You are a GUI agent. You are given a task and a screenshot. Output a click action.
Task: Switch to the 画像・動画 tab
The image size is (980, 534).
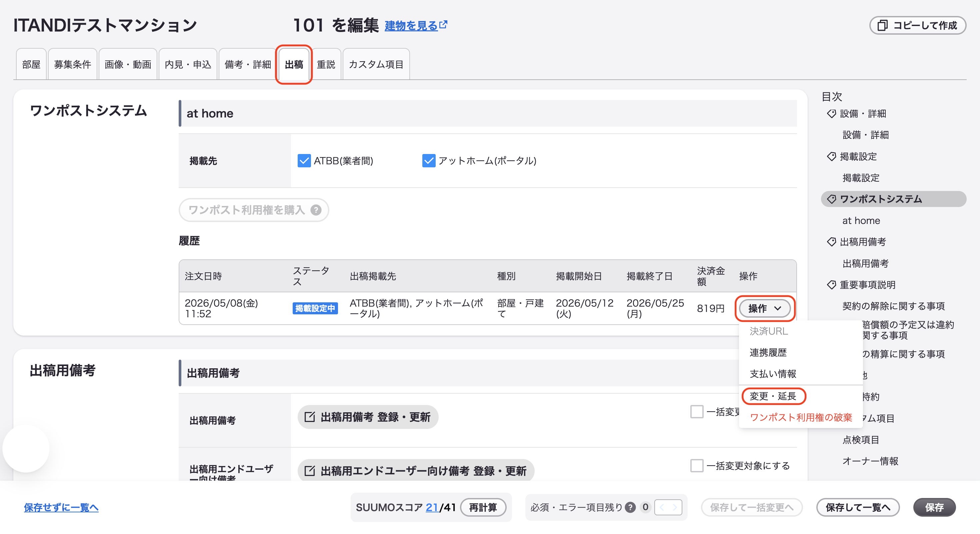(128, 64)
